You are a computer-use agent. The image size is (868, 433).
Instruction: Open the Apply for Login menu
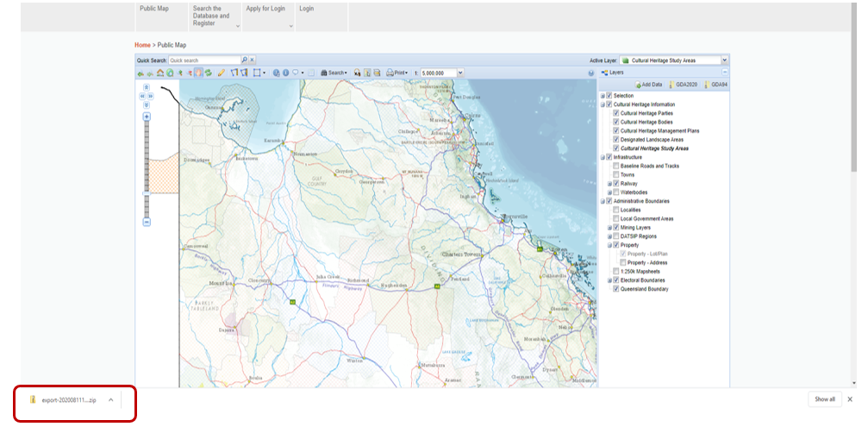point(268,16)
